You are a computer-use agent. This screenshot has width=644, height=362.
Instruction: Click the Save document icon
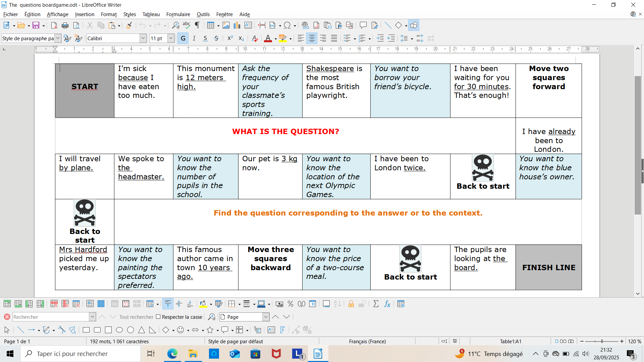coord(36,25)
